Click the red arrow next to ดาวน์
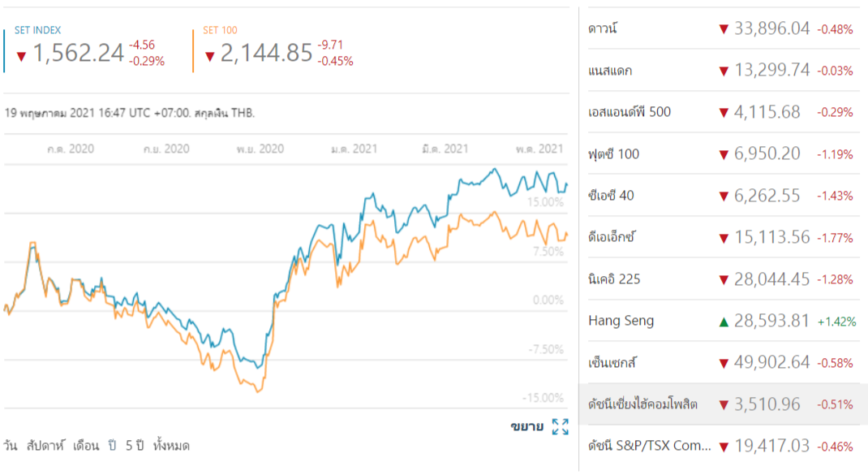The width and height of the screenshot is (868, 475). pyautogui.click(x=724, y=29)
